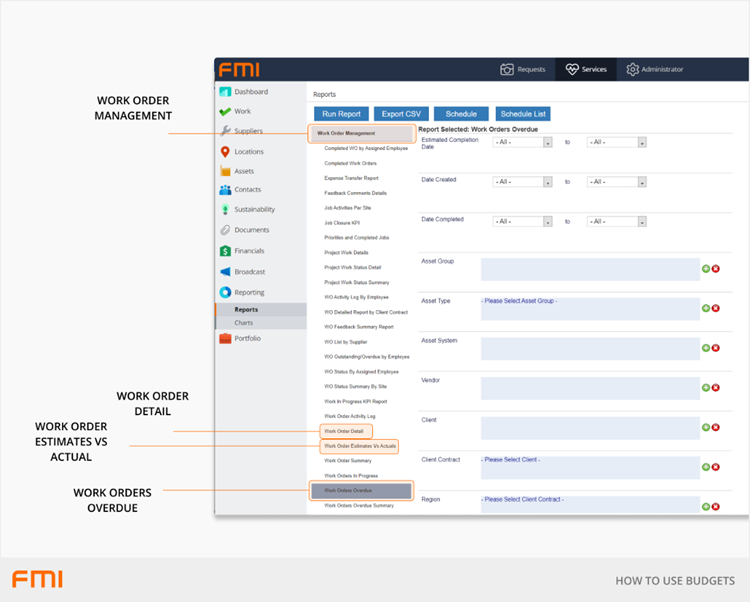Open the Requests tab
The width and height of the screenshot is (750, 602).
pyautogui.click(x=523, y=69)
